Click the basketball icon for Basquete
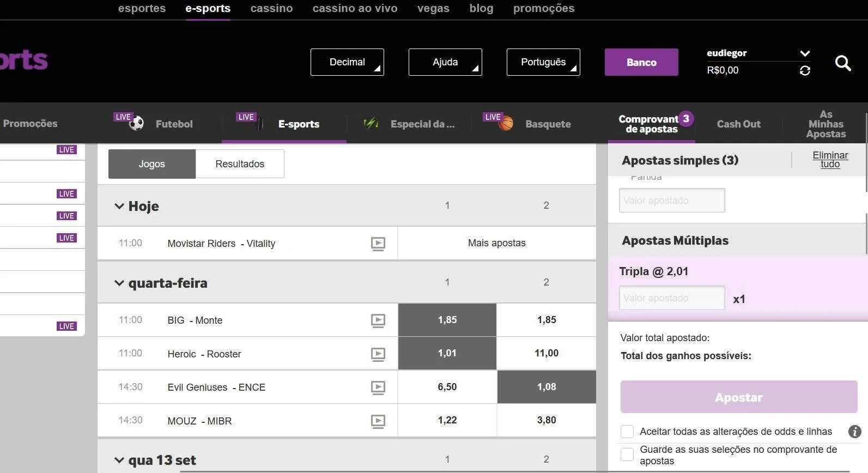 (506, 123)
